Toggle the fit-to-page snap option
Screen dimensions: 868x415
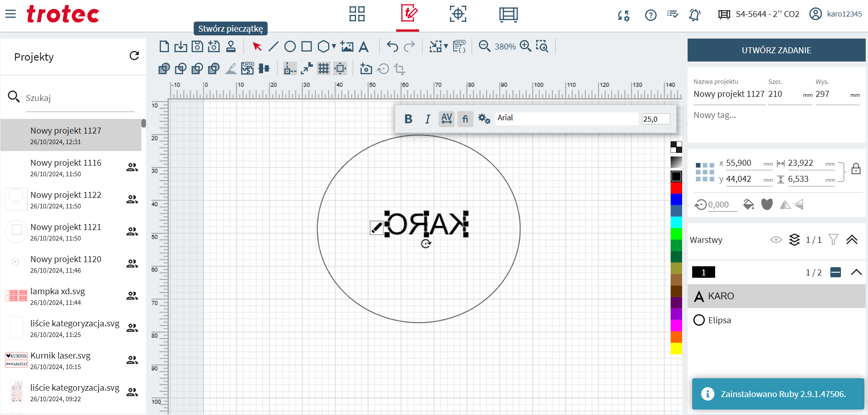tap(340, 69)
